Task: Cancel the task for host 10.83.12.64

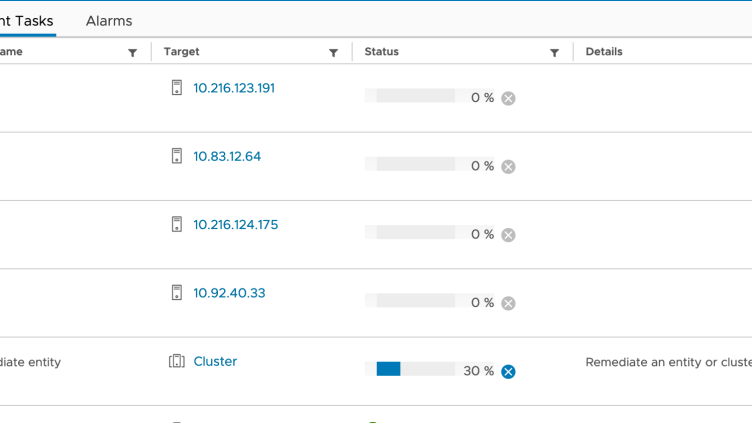Action: point(508,167)
